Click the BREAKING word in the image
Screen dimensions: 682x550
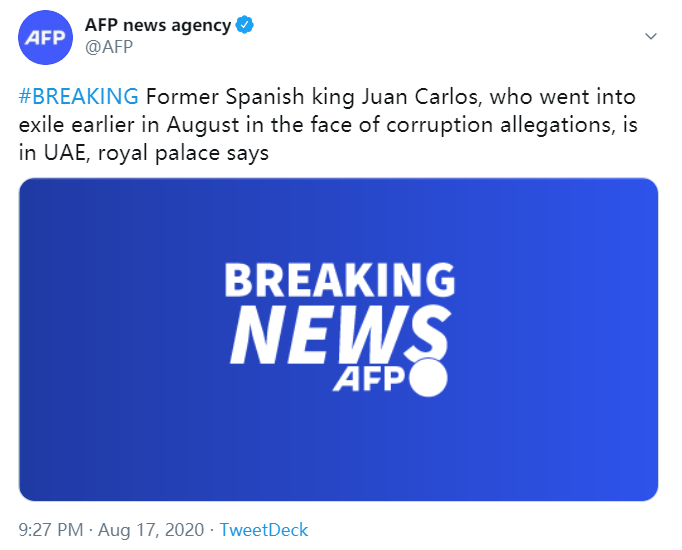[x=340, y=281]
